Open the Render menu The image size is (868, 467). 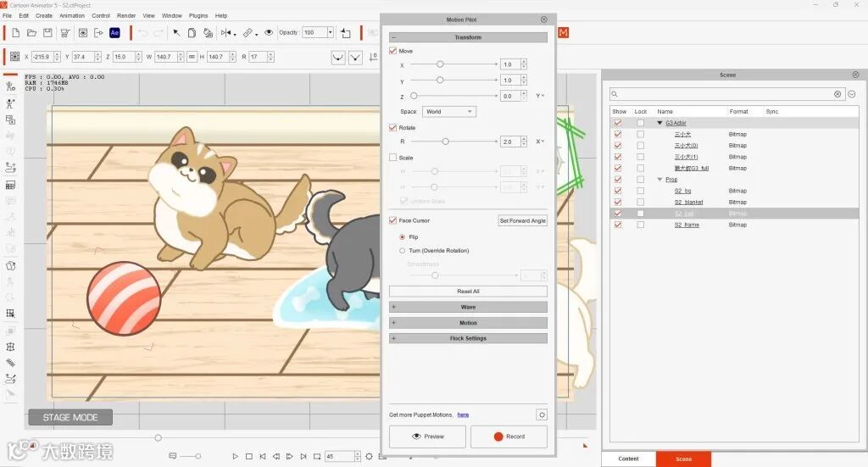pyautogui.click(x=126, y=15)
